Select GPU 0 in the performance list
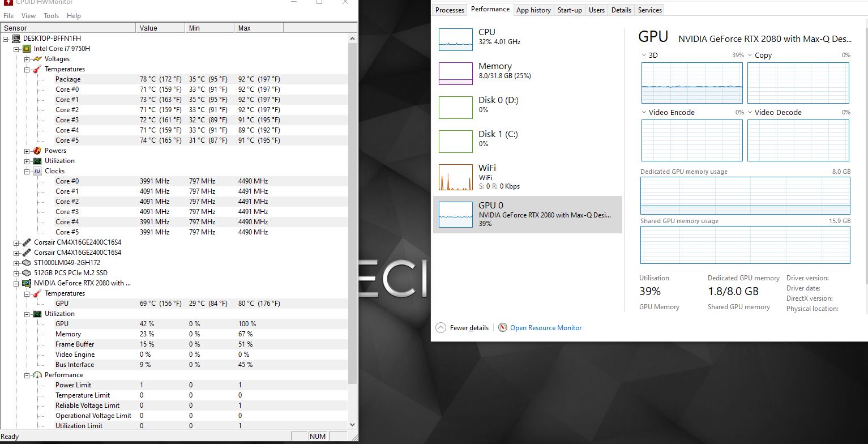This screenshot has height=444, width=868. pyautogui.click(x=527, y=215)
